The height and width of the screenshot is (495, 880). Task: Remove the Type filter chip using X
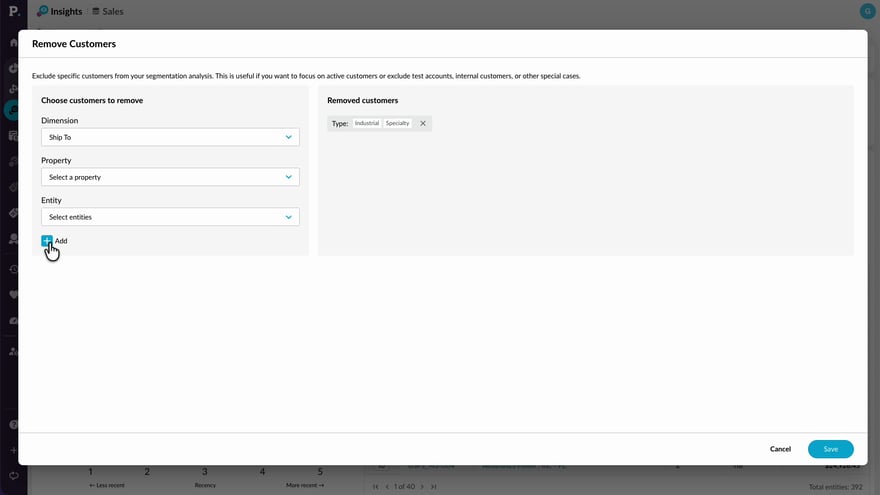[x=423, y=123]
